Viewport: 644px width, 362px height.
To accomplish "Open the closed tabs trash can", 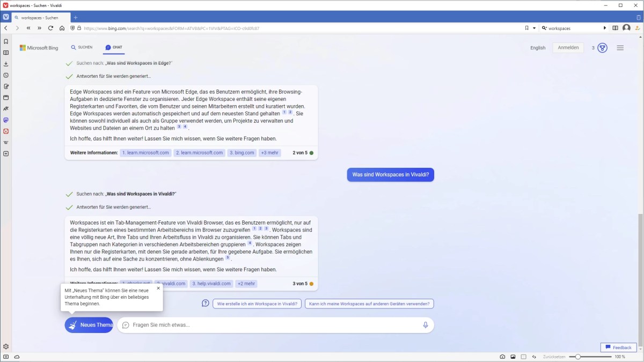I will 638,17.
